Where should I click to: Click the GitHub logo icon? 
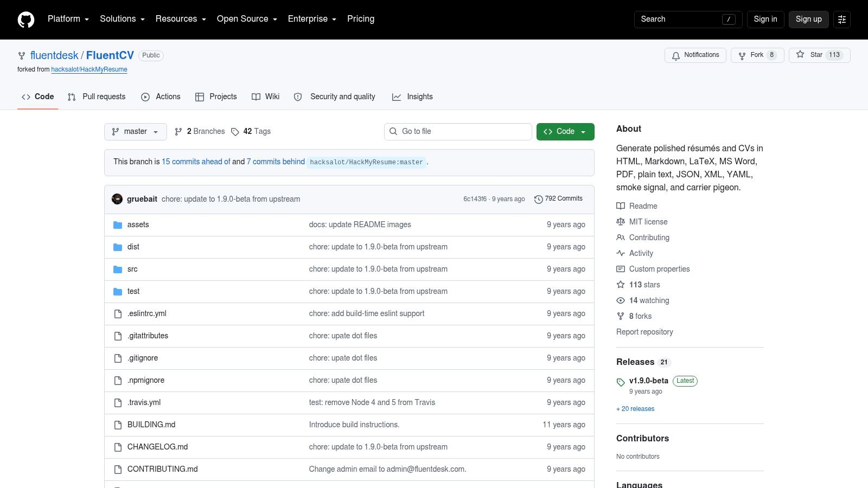(26, 20)
